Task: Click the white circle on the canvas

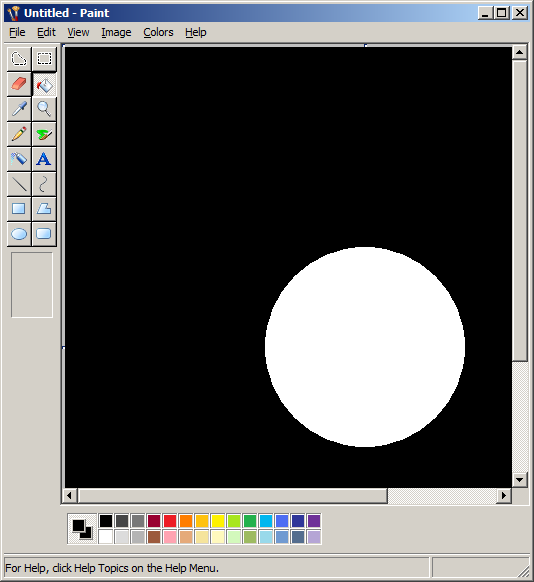Action: point(365,347)
